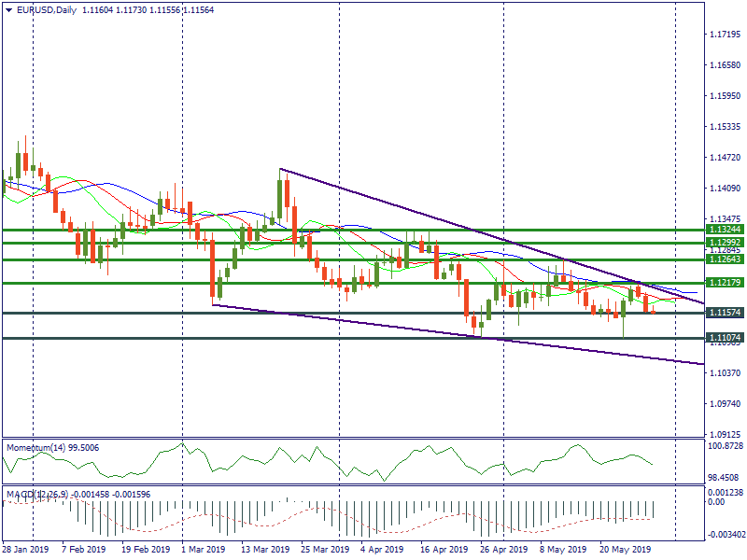Click the 7 Feb 2019 date label
This screenshot has width=747, height=560.
pyautogui.click(x=84, y=550)
